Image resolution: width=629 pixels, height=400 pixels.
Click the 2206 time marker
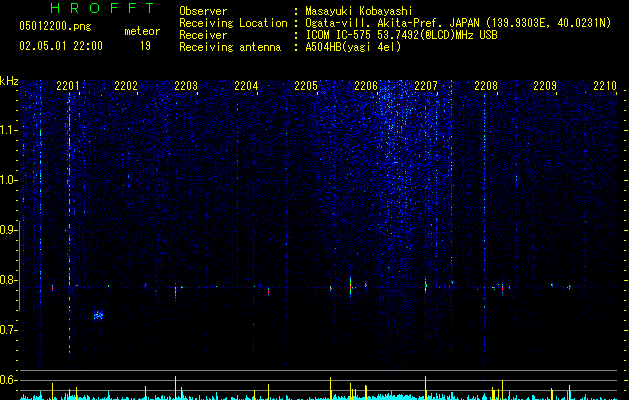[x=366, y=85]
